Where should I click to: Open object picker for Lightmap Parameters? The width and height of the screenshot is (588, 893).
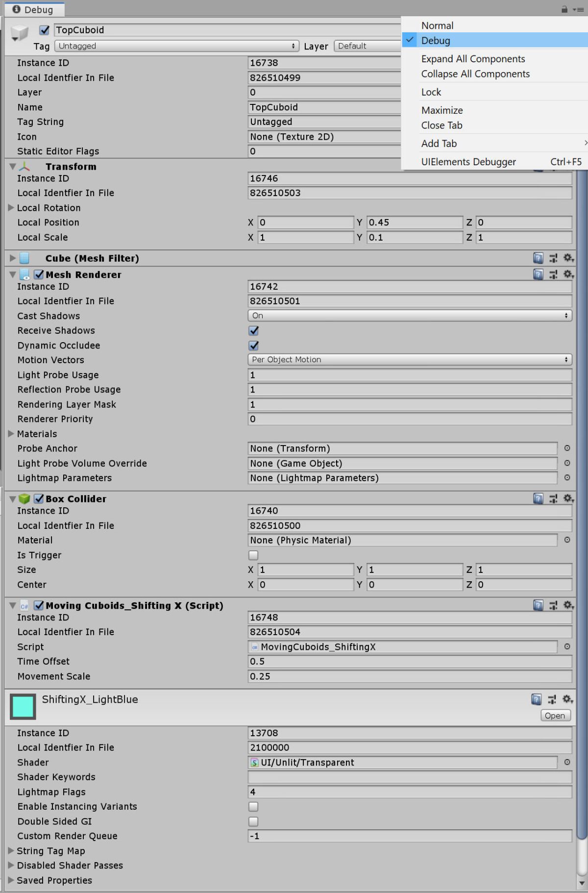pos(567,477)
